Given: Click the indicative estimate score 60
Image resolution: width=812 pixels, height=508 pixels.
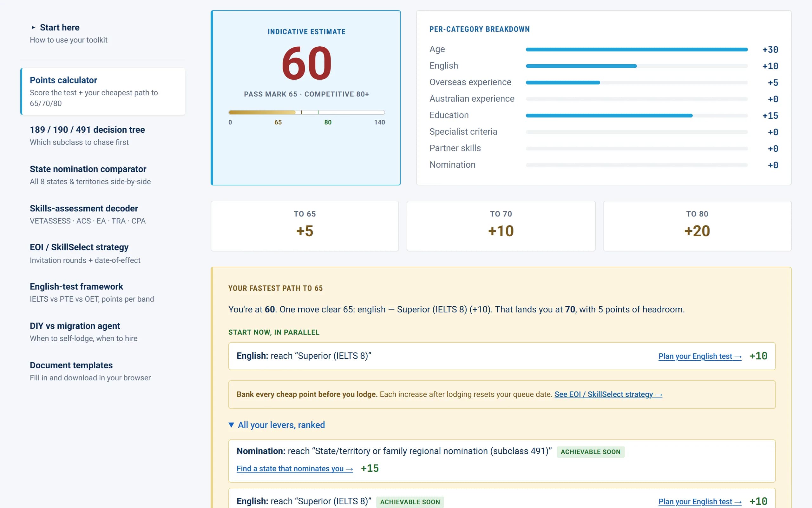Looking at the screenshot, I should [x=306, y=63].
